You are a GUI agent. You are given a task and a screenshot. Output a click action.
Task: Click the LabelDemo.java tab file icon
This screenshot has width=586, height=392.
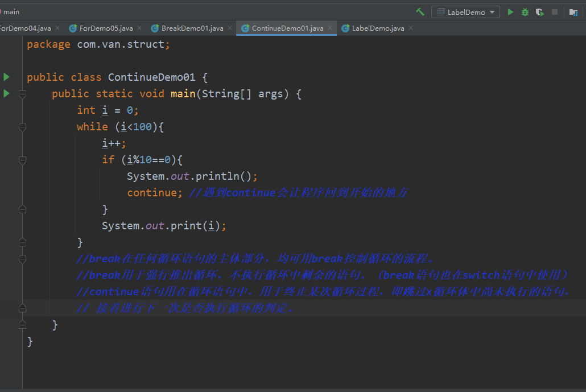pyautogui.click(x=346, y=28)
